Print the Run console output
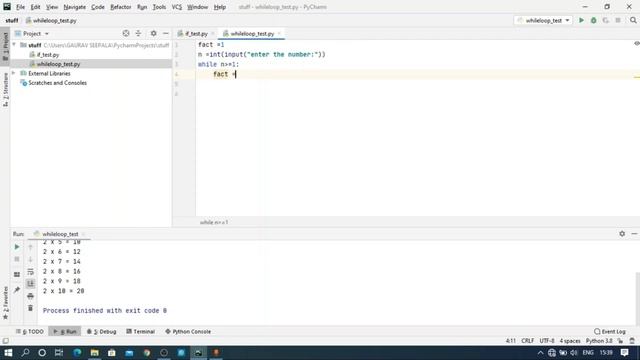Viewport: 640px width, 360px height. coord(31,296)
